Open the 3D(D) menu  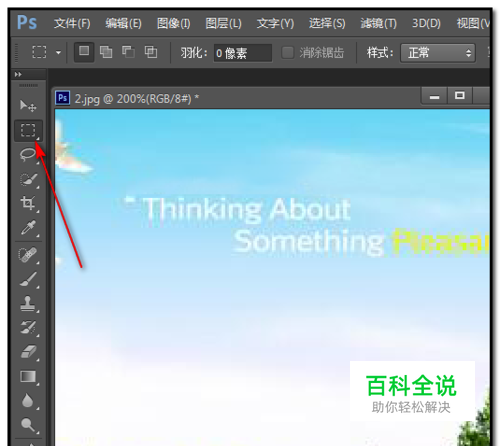point(426,23)
